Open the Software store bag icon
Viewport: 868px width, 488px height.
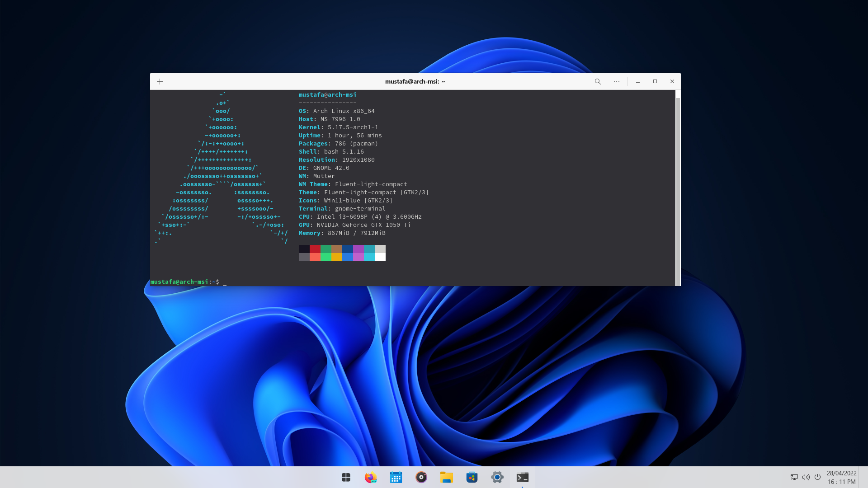472,477
